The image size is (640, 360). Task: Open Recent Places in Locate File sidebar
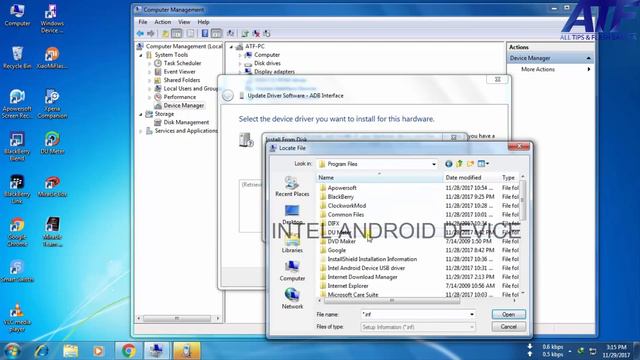292,186
